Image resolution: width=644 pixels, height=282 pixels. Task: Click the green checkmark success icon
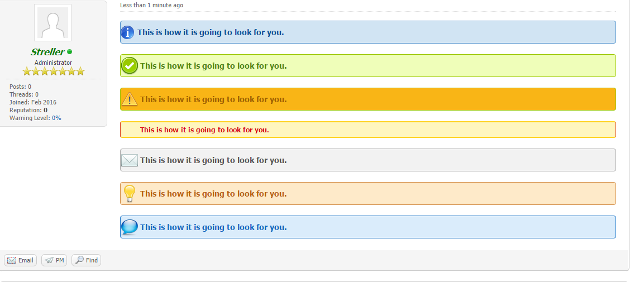pyautogui.click(x=130, y=66)
